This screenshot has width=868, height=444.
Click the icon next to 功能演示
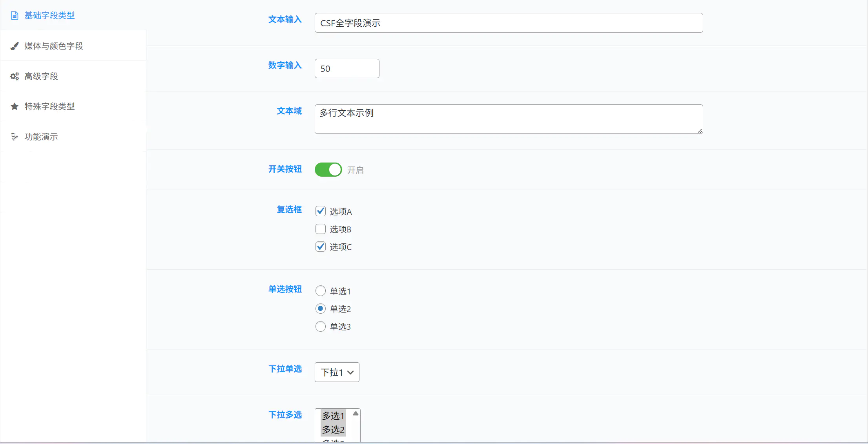(x=15, y=137)
